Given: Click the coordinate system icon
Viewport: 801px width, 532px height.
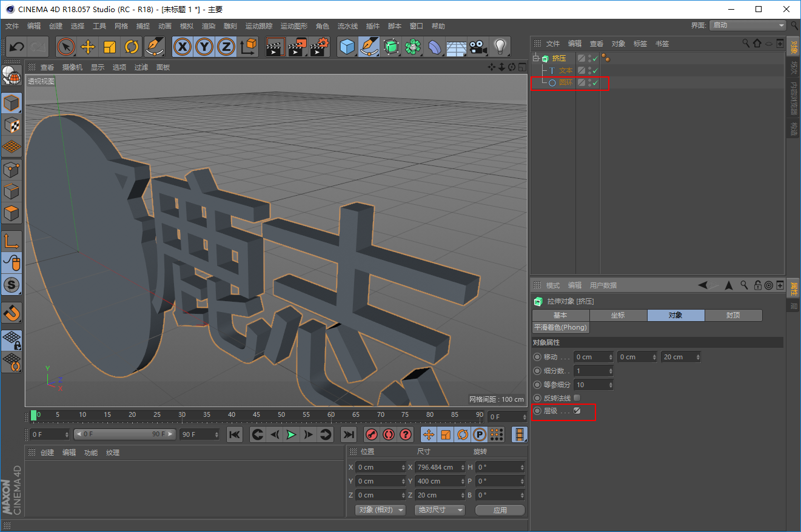Looking at the screenshot, I should (248, 47).
